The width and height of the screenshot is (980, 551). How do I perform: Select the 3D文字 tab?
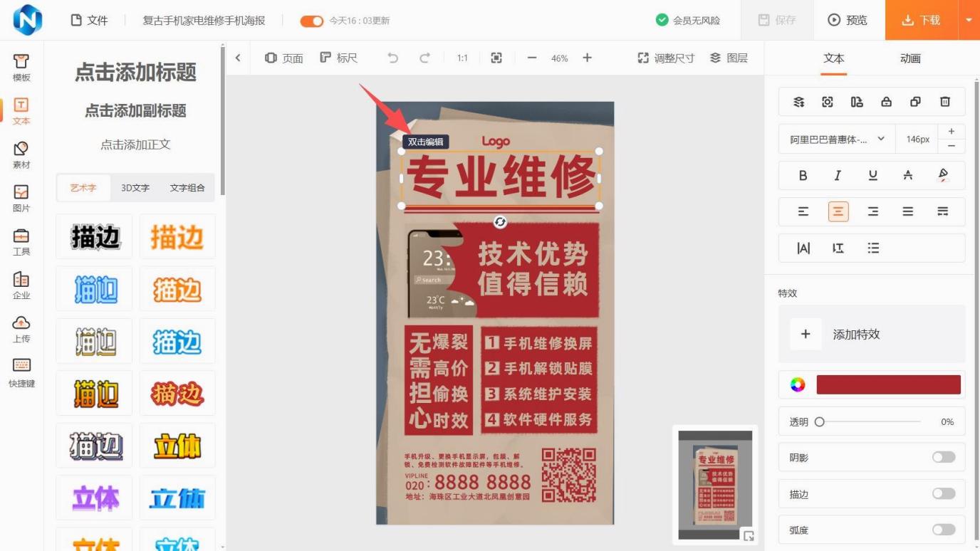click(135, 188)
